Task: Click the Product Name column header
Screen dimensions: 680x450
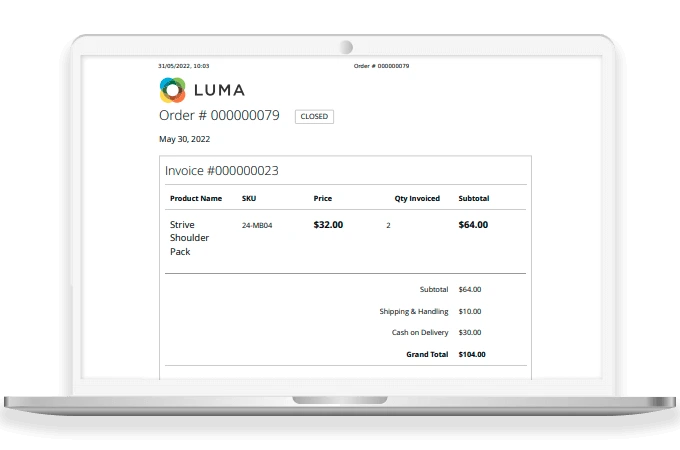Action: coord(196,199)
